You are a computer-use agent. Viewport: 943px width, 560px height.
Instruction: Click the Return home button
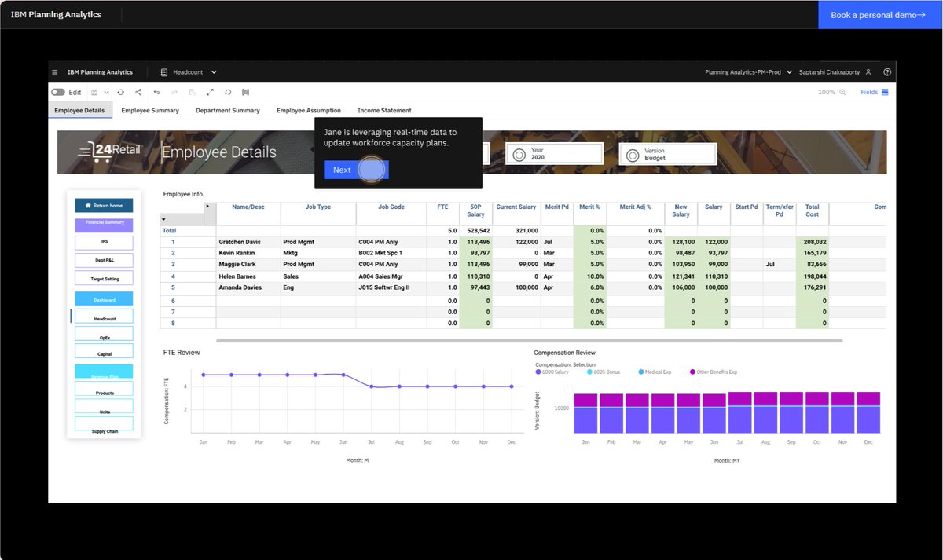pyautogui.click(x=104, y=206)
